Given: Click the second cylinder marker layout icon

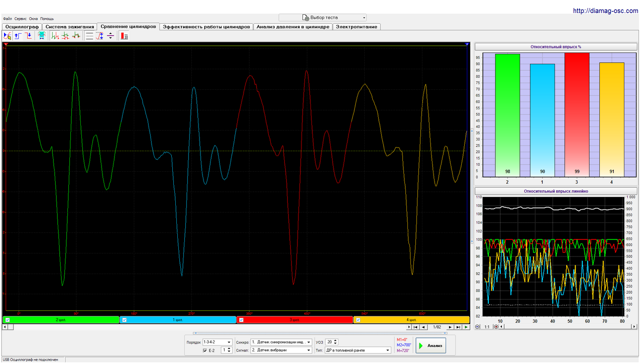Looking at the screenshot, I should click(x=65, y=36).
